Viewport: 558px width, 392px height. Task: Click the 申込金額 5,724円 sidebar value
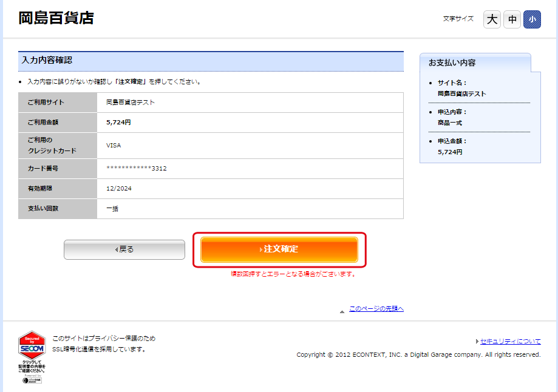(450, 152)
